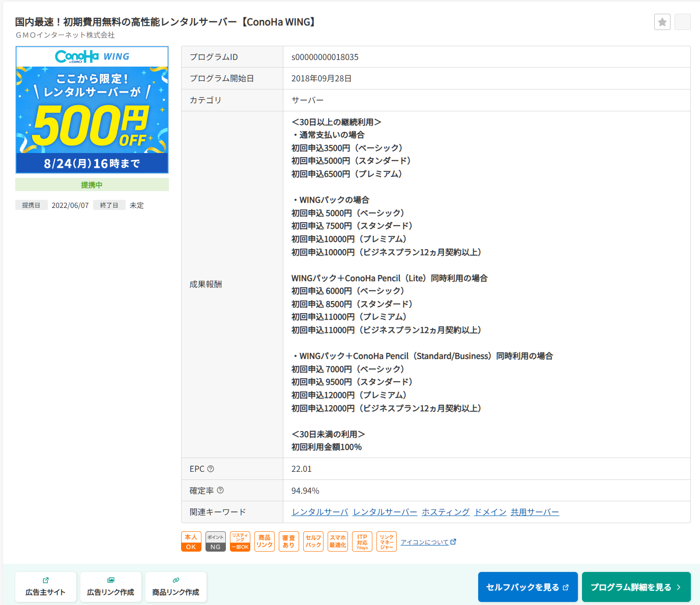Click the セルフバック badge icon
The height and width of the screenshot is (605, 700).
313,541
